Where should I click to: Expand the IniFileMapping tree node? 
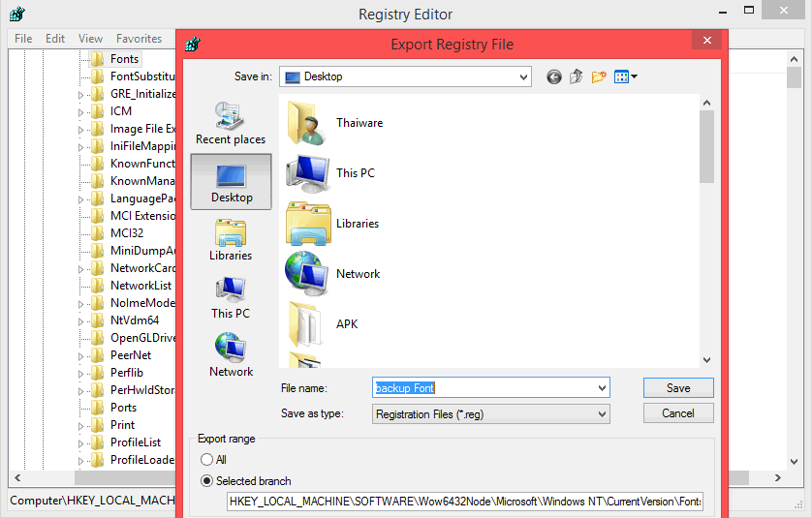point(80,147)
